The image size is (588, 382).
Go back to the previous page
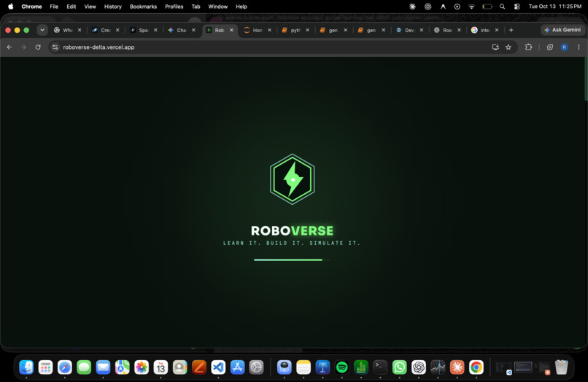(9, 47)
